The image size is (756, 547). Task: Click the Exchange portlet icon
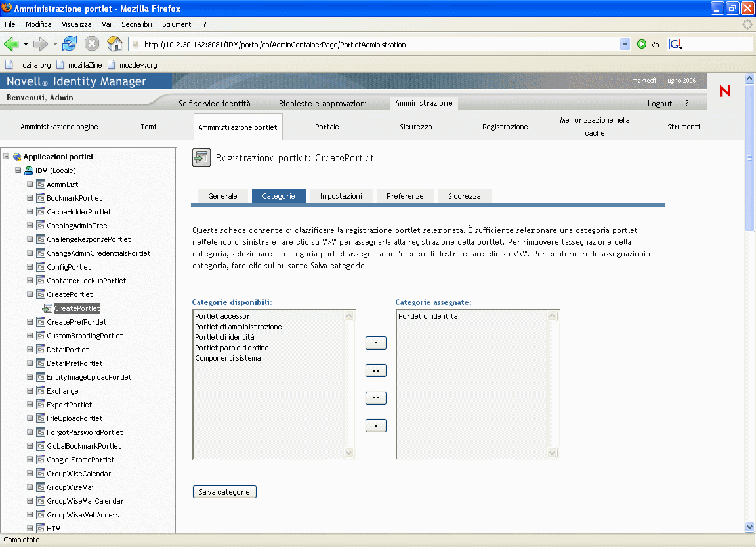[x=41, y=391]
